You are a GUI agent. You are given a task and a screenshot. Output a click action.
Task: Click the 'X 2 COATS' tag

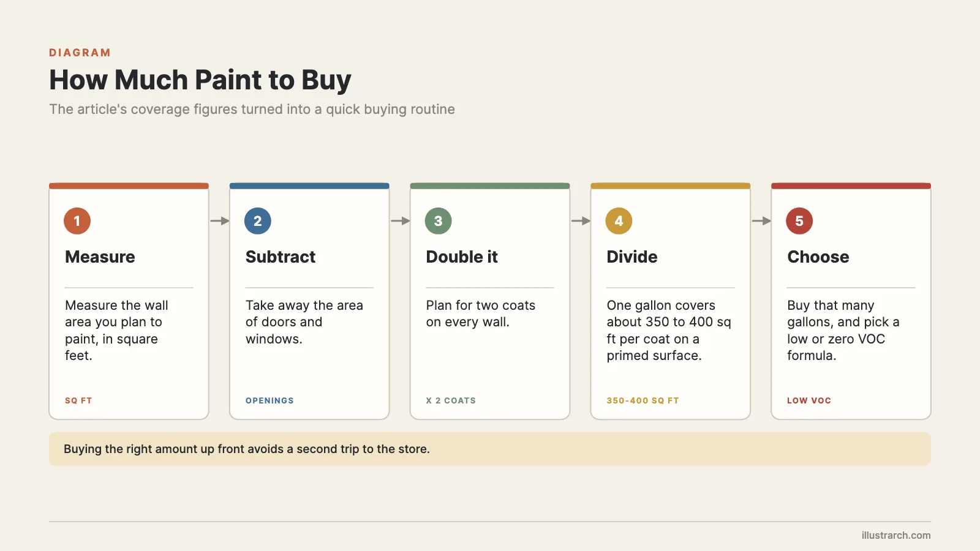tap(451, 400)
